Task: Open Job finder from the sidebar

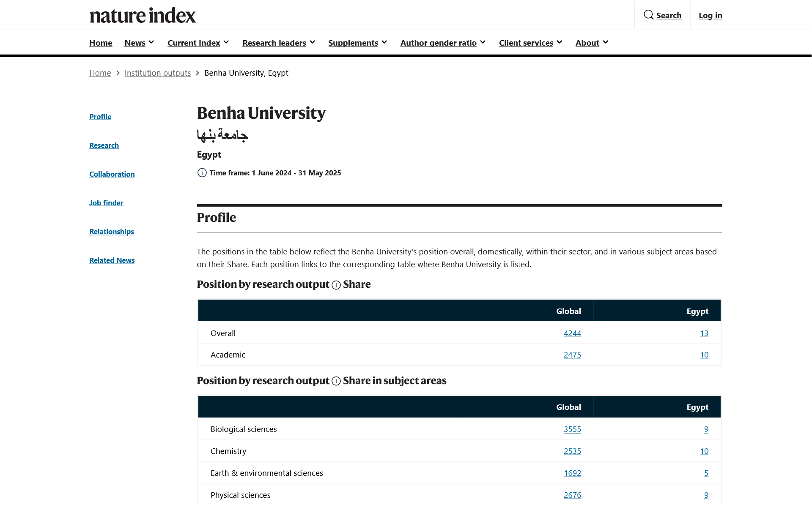Action: 106,202
